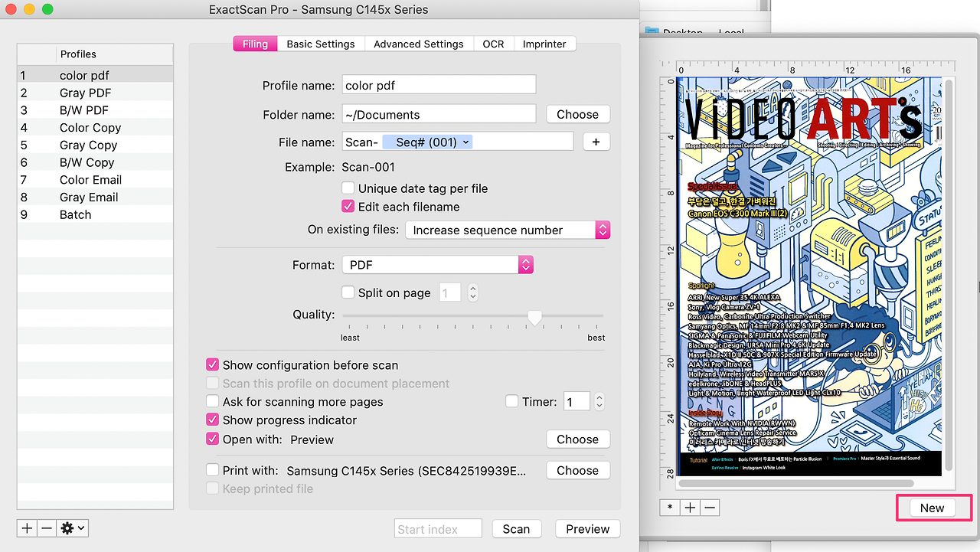This screenshot has height=552, width=980.
Task: Click the Start index input field
Action: [437, 528]
